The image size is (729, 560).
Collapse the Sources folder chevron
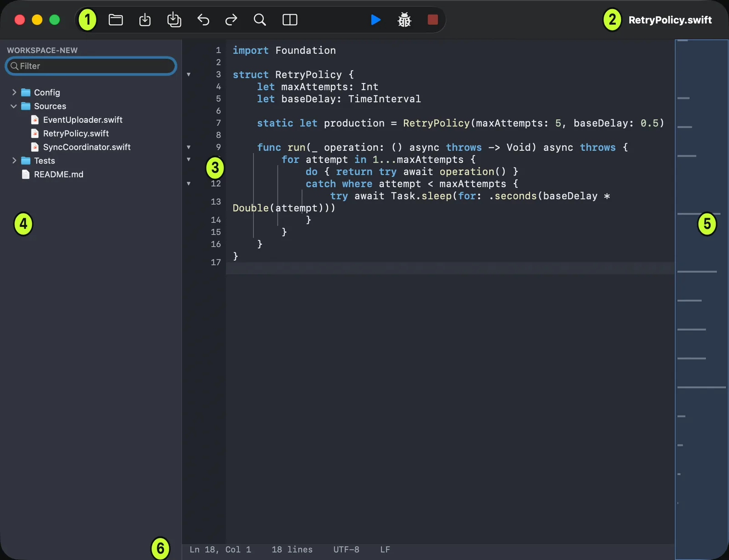(x=14, y=106)
